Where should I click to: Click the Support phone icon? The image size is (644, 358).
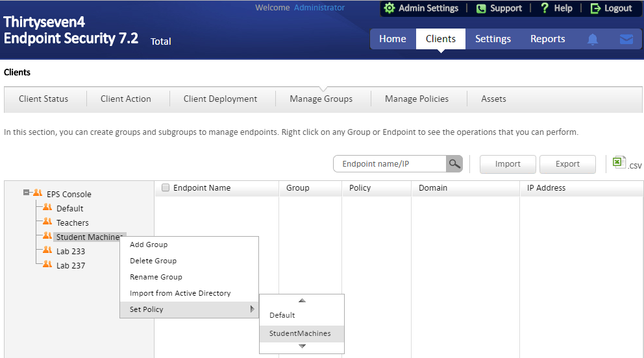pos(481,8)
